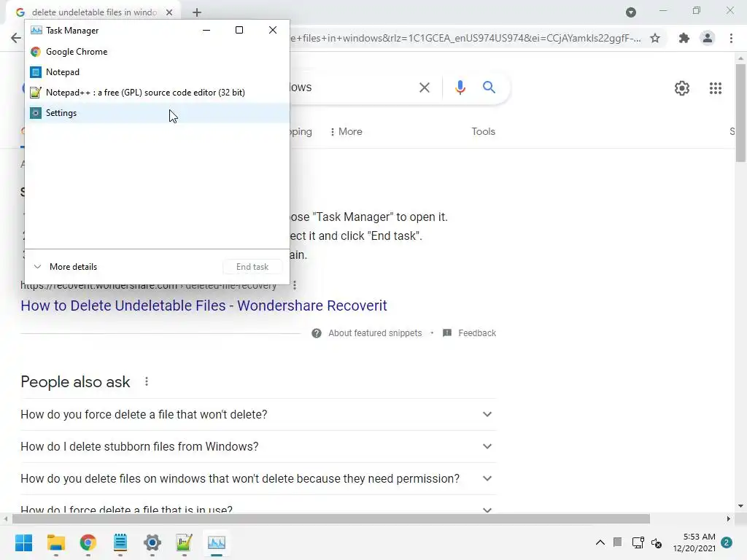Screen dimensions: 747x560
Task: Click scrollbar right arrow
Action: pyautogui.click(x=728, y=518)
